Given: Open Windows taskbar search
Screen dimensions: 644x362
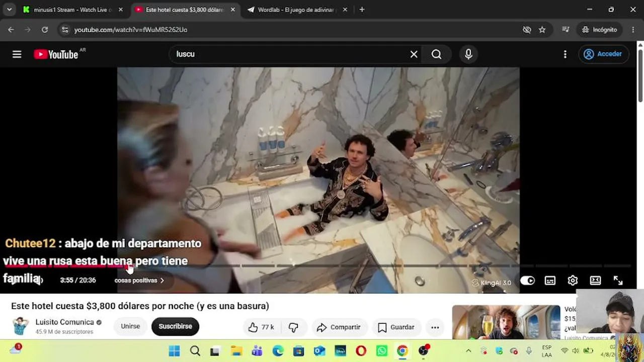Looking at the screenshot, I should point(195,351).
